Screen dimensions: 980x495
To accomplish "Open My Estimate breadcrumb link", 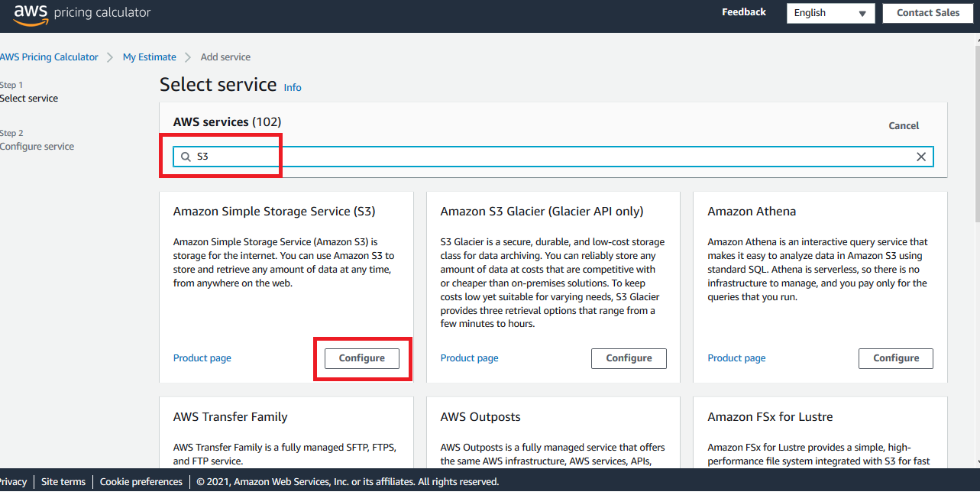I will [x=150, y=57].
